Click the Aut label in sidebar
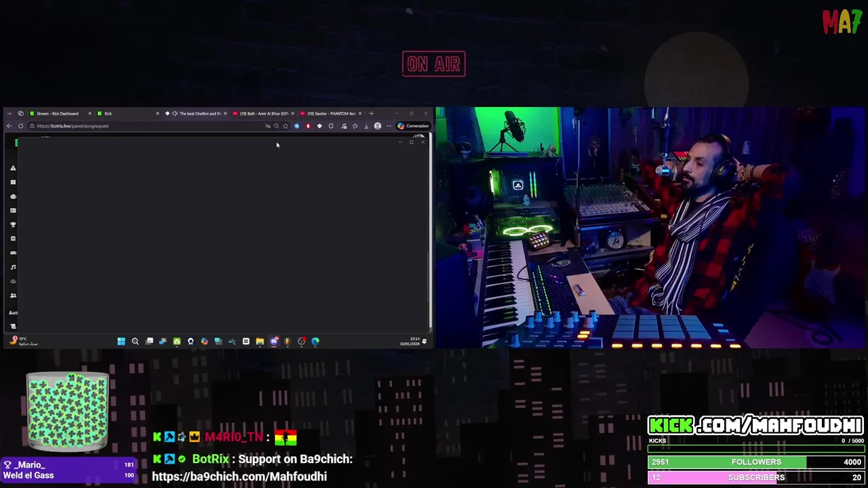Viewport: 868px width, 488px height. 14,312
